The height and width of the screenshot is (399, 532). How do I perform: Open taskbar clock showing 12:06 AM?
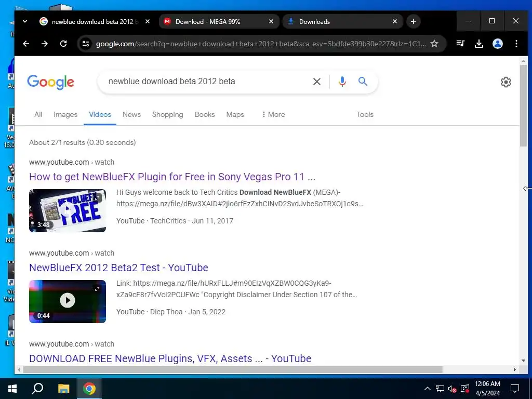point(487,389)
